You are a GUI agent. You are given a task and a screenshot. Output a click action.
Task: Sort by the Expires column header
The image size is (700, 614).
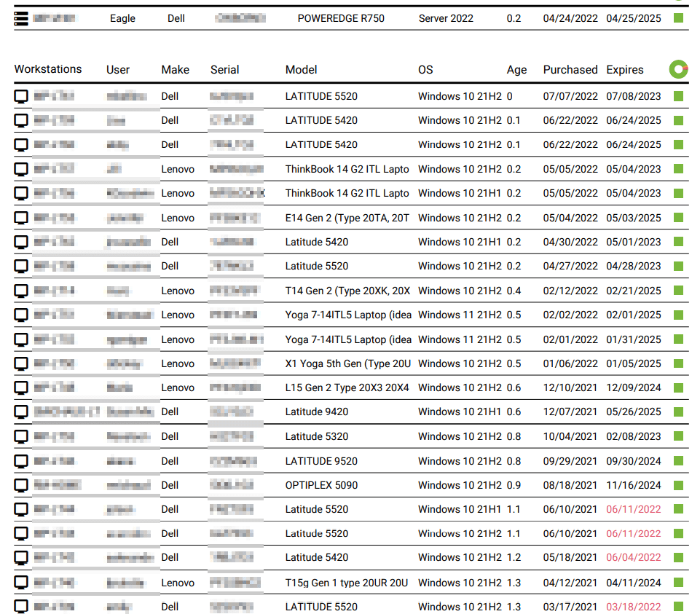[x=624, y=70]
